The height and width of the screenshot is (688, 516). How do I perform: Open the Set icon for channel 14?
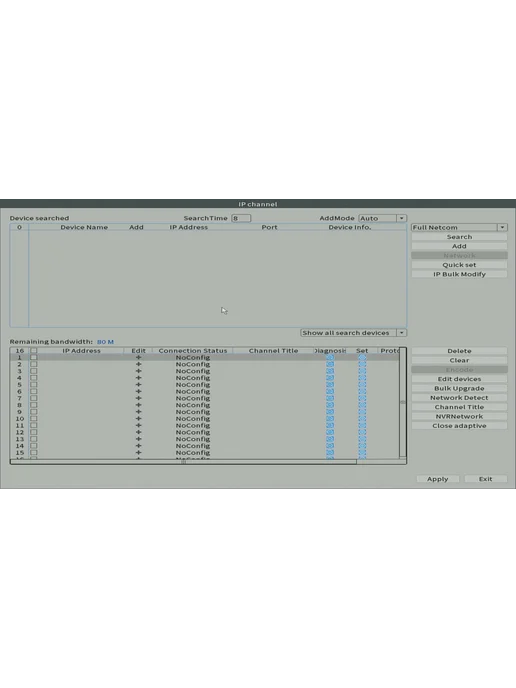click(362, 446)
